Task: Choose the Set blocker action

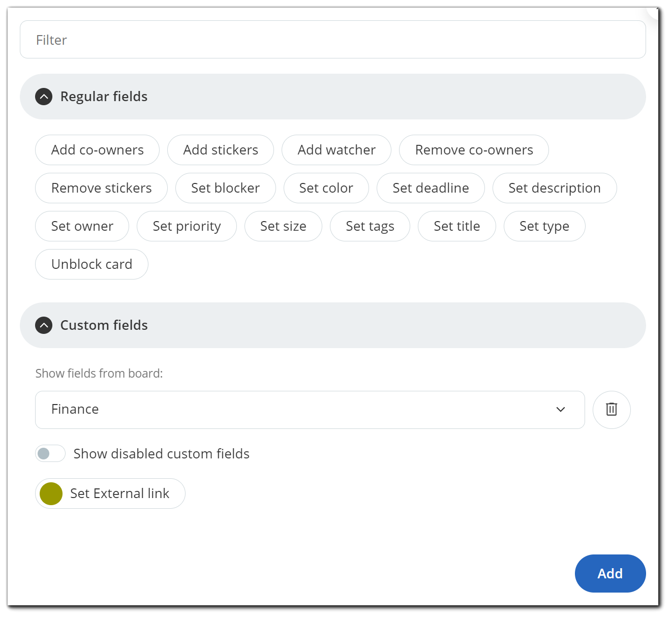Action: coord(225,188)
